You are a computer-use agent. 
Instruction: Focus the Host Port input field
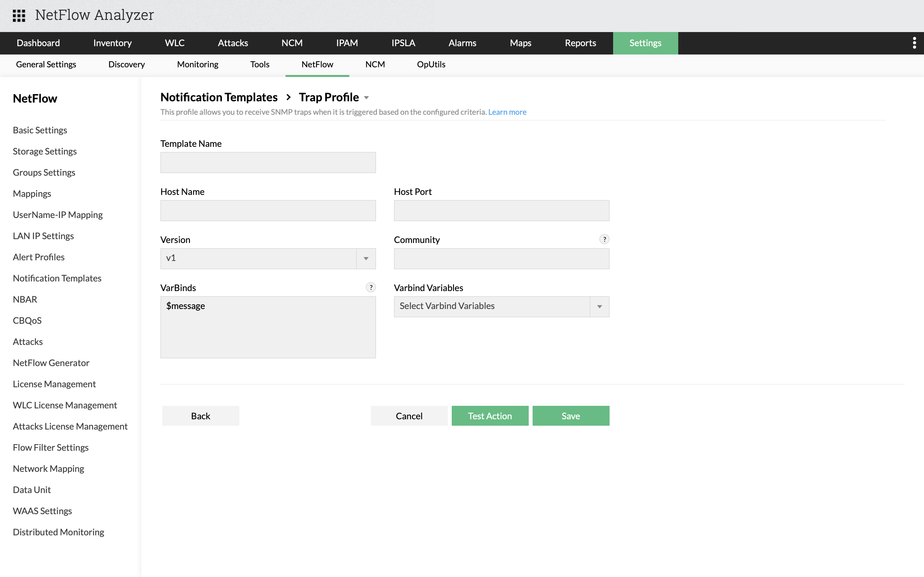pyautogui.click(x=501, y=211)
